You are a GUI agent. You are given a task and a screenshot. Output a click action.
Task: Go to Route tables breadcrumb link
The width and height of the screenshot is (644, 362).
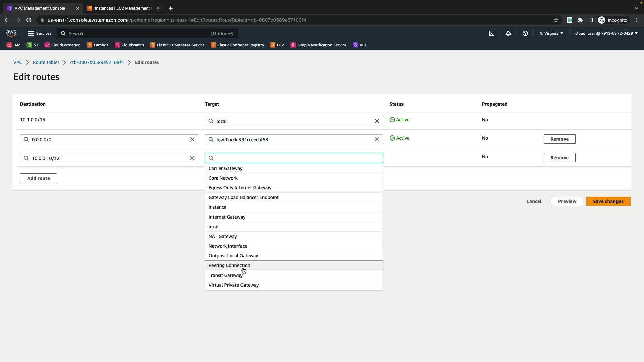(46, 62)
